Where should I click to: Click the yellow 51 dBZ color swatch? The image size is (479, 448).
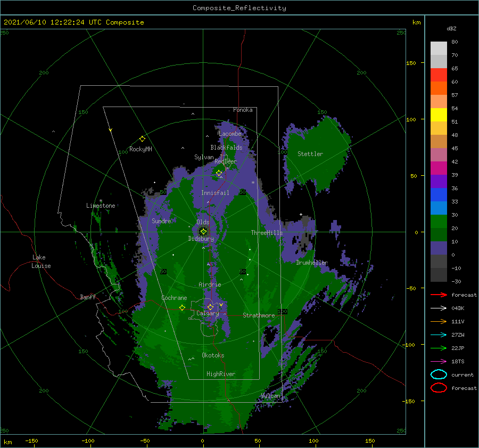click(439, 115)
